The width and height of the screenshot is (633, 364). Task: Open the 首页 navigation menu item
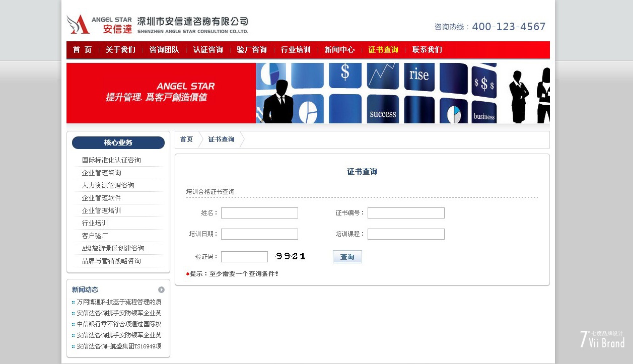point(83,50)
